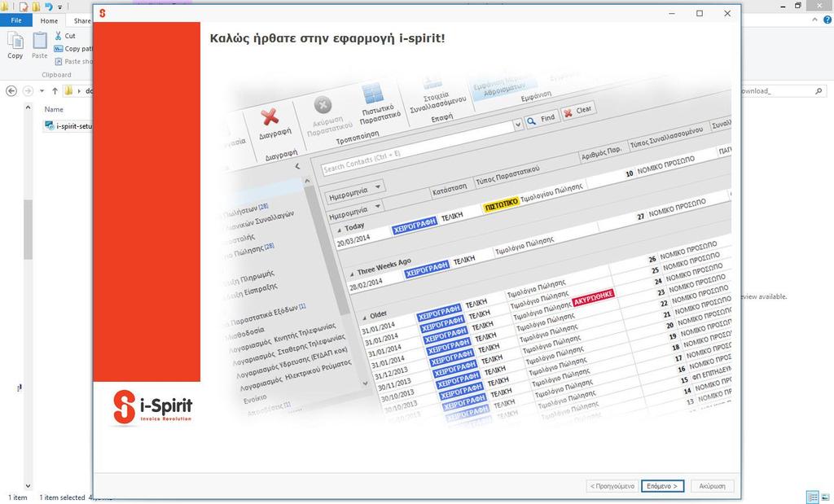Open Explorer Help via the blue question icon

click(x=827, y=20)
